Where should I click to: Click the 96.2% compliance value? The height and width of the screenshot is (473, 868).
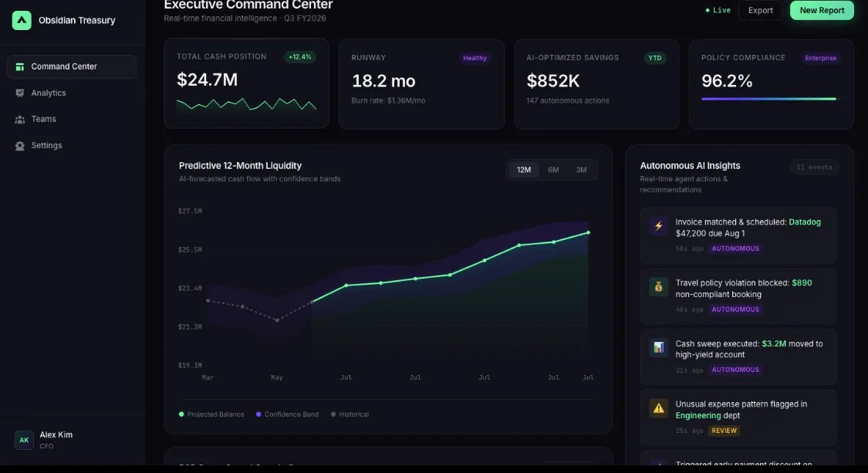click(727, 82)
